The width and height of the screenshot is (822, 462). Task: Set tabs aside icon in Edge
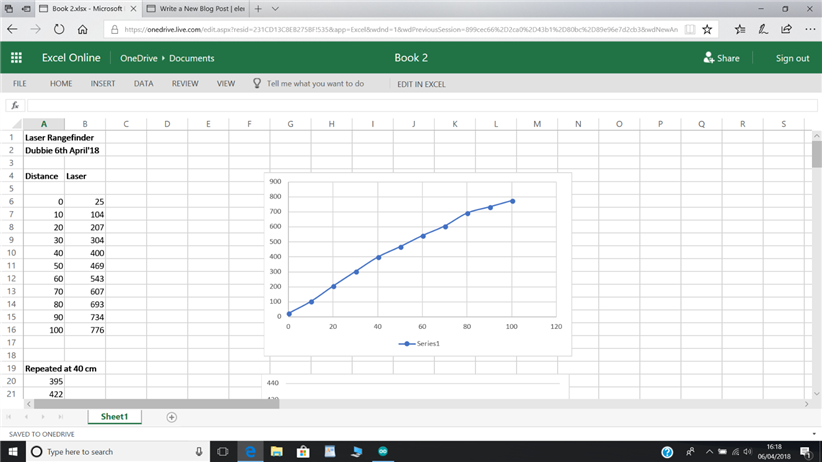tap(26, 8)
